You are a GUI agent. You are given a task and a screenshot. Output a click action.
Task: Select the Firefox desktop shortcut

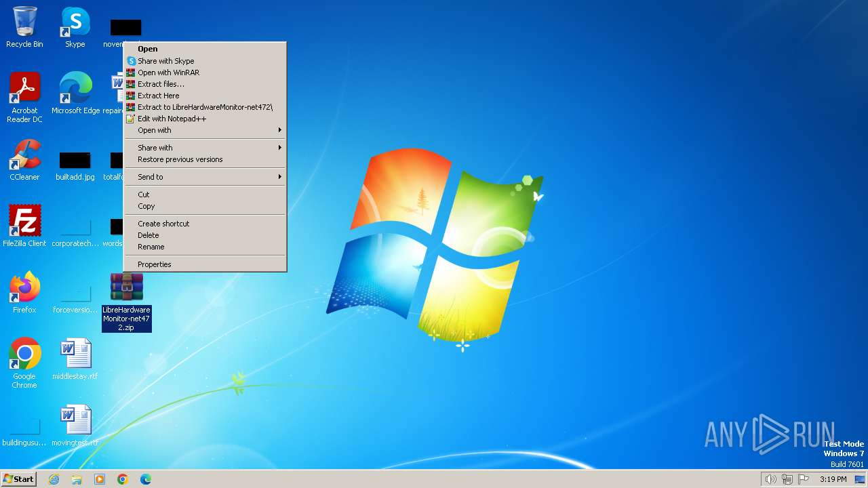tap(24, 293)
